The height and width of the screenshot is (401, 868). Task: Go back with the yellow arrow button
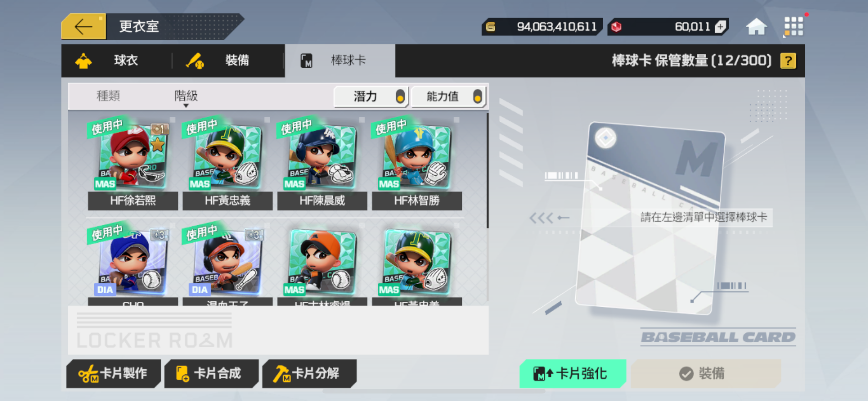tap(83, 27)
